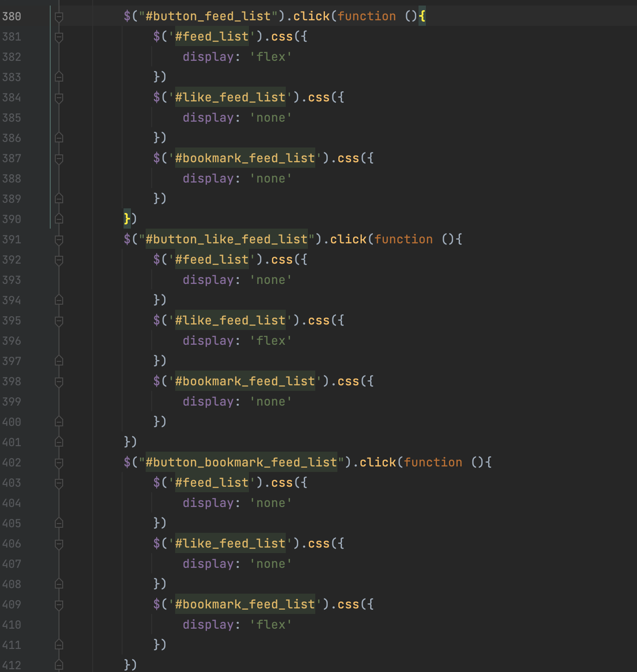Collapse the bookmark click handler at line 402
This screenshot has width=637, height=672.
point(59,463)
